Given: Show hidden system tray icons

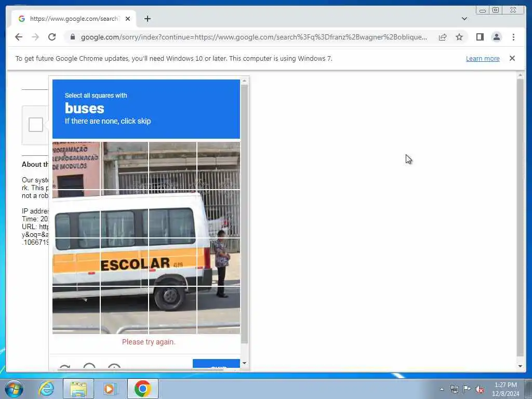Looking at the screenshot, I should [x=442, y=389].
